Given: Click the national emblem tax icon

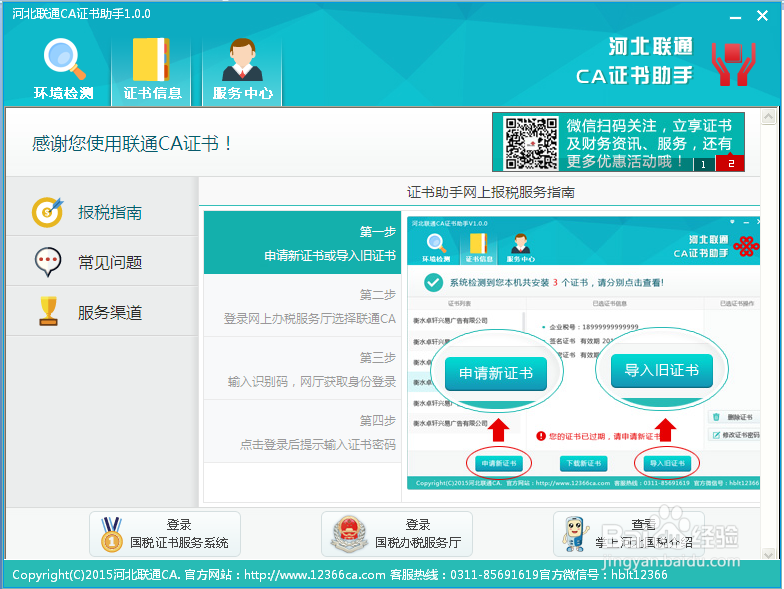Looking at the screenshot, I should pos(348,534).
